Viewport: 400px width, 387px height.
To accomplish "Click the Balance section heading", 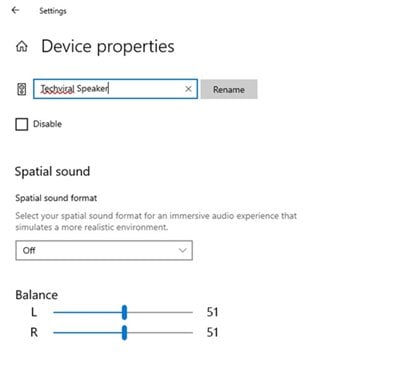I will click(x=36, y=295).
